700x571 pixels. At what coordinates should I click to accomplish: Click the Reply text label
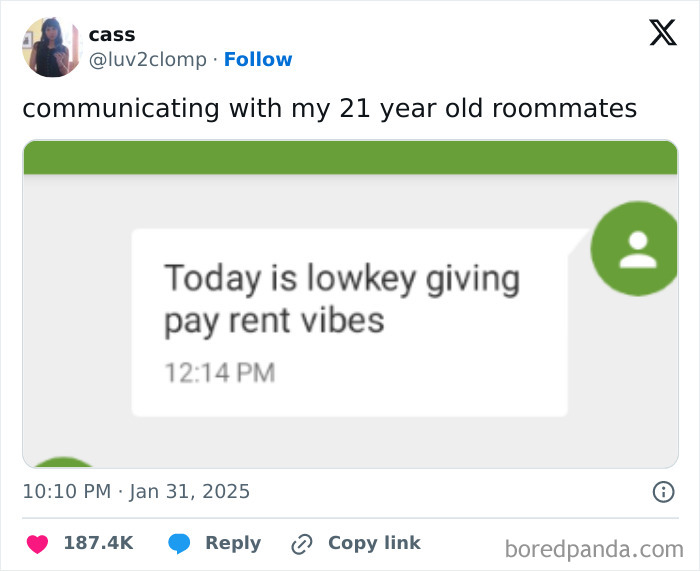coord(233,543)
